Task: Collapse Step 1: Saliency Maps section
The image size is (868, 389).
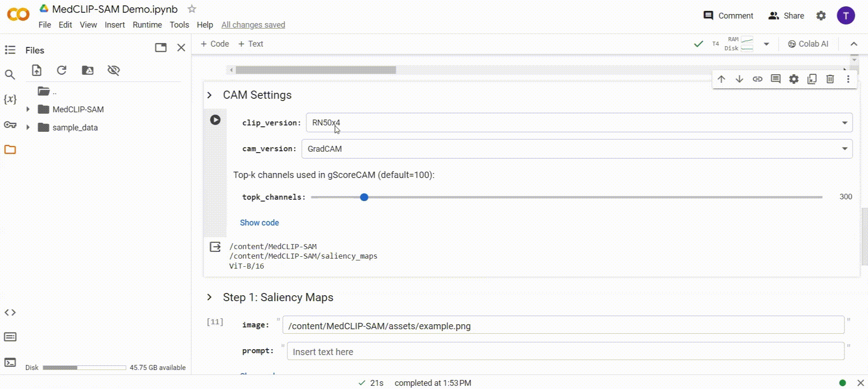Action: (x=209, y=298)
